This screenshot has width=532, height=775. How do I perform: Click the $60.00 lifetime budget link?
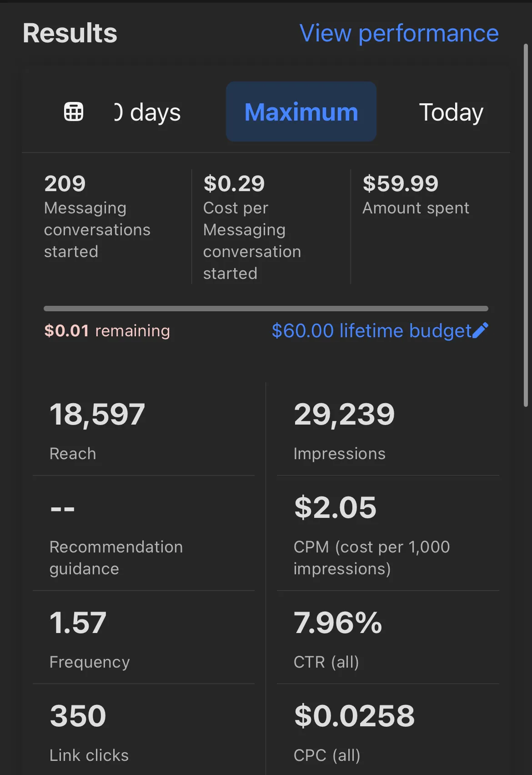[371, 331]
